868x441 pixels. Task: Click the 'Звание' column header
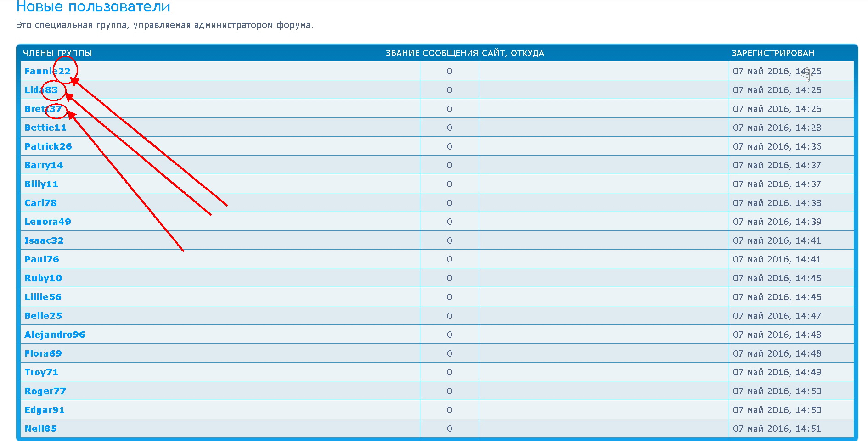pyautogui.click(x=403, y=53)
